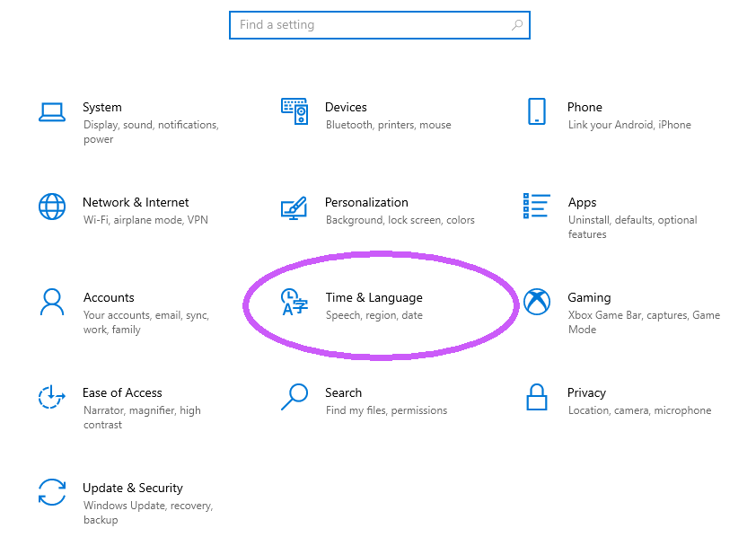
Task: Click the Accounts person icon
Action: (x=52, y=302)
